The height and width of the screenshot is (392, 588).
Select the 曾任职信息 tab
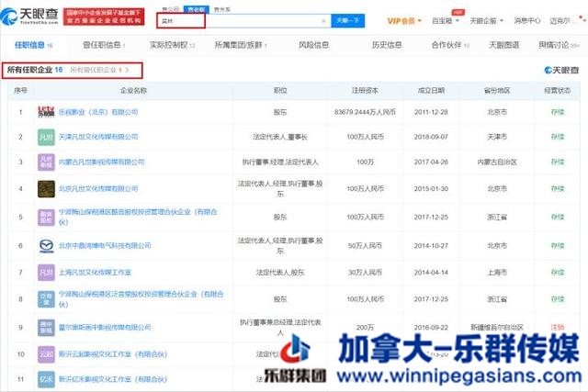point(104,45)
